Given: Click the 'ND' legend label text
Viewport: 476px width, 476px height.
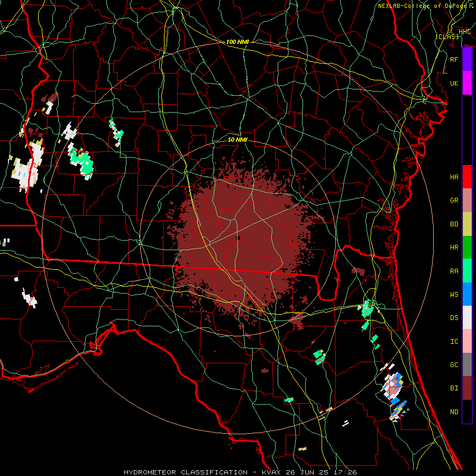Looking at the screenshot, I should 454,412.
